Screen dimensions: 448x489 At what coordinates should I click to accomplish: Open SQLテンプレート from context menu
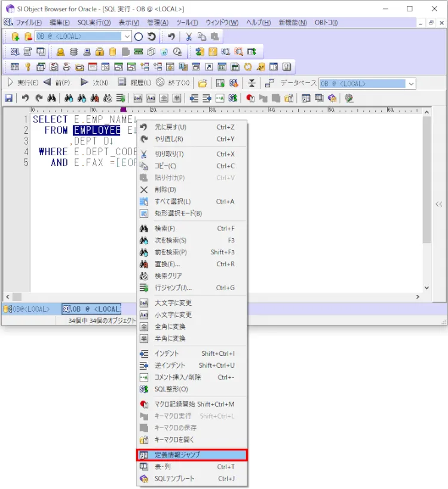[192, 479]
